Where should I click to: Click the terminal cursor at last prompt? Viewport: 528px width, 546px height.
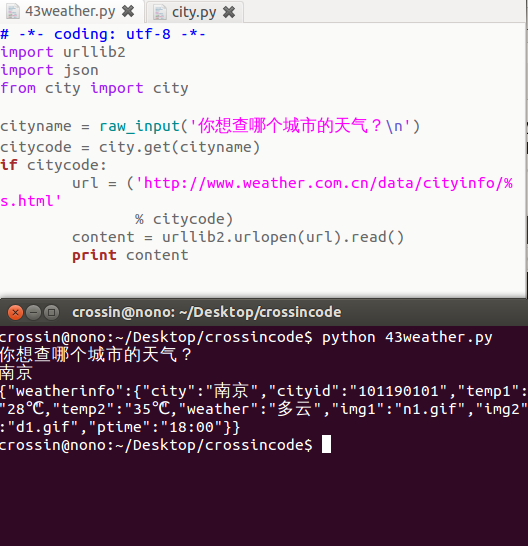(x=326, y=444)
